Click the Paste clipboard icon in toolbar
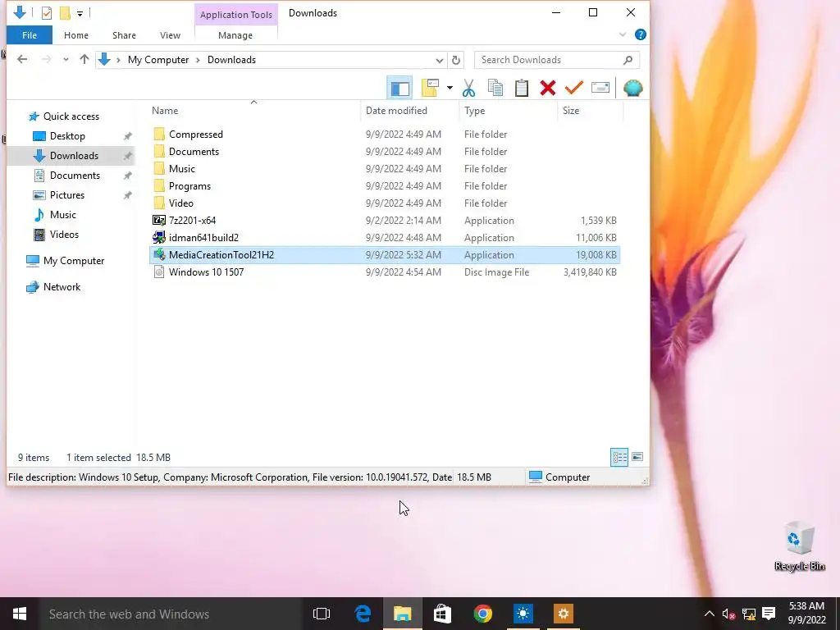The width and height of the screenshot is (840, 630). point(521,89)
